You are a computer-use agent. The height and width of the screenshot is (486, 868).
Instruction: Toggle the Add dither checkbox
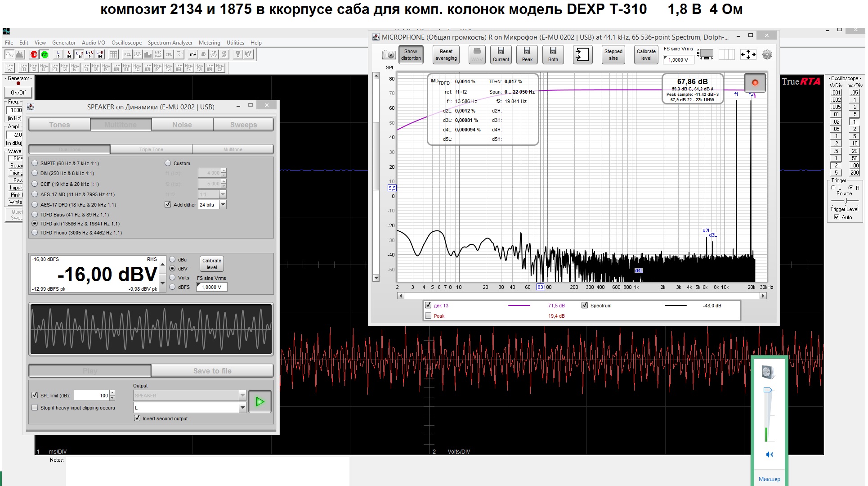pyautogui.click(x=168, y=205)
